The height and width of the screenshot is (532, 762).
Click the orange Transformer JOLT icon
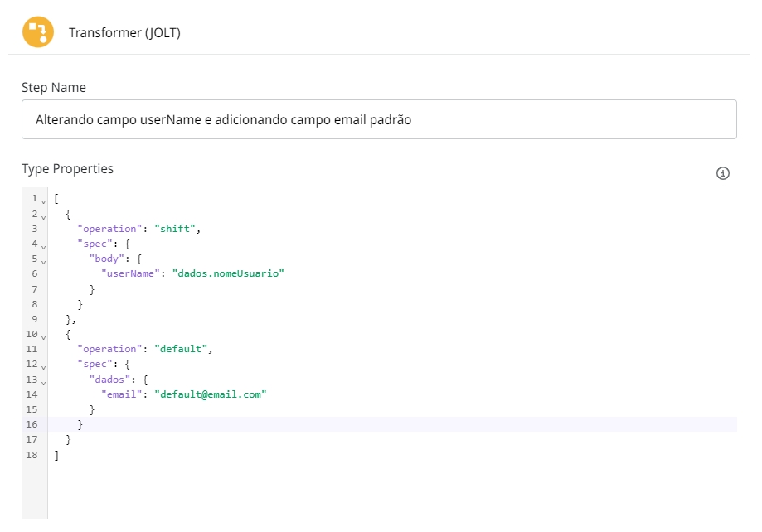point(36,33)
